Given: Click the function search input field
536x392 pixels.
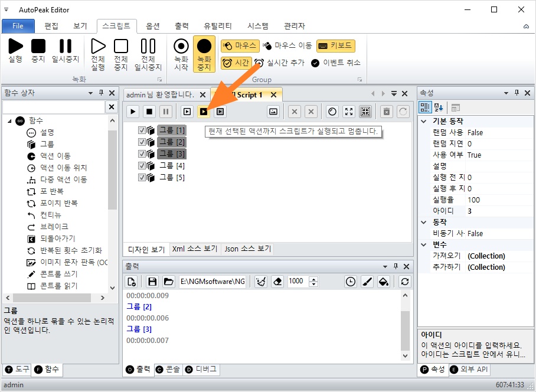Looking at the screenshot, I should click(x=54, y=107).
